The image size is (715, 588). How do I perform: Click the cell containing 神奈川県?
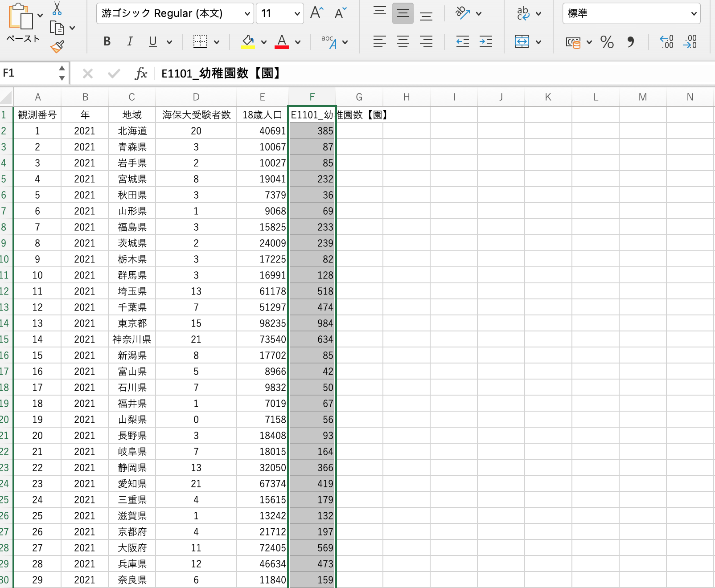tap(132, 339)
